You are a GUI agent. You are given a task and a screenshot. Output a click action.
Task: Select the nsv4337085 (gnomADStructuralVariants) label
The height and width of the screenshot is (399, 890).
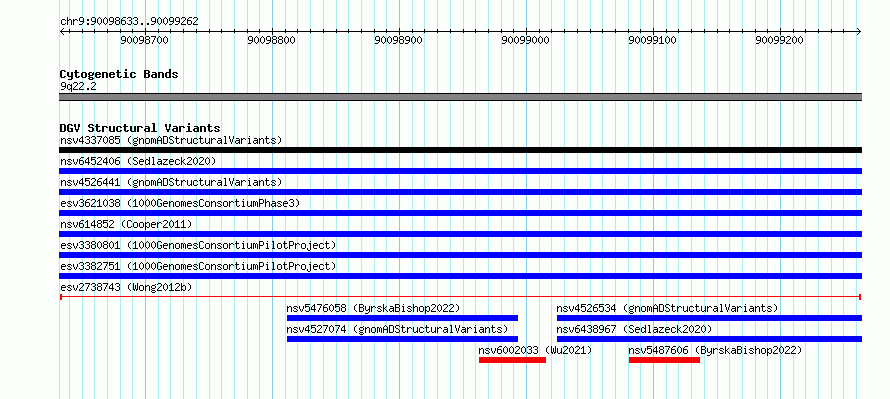(171, 140)
